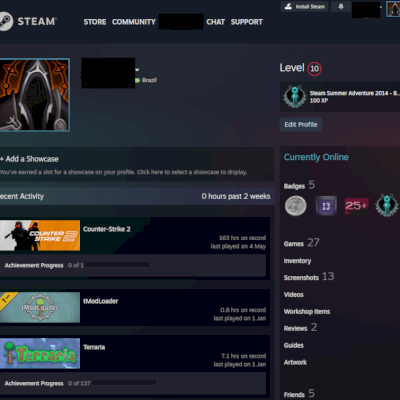Click the '100 XP' badge text
The image size is (400, 400).
point(319,100)
